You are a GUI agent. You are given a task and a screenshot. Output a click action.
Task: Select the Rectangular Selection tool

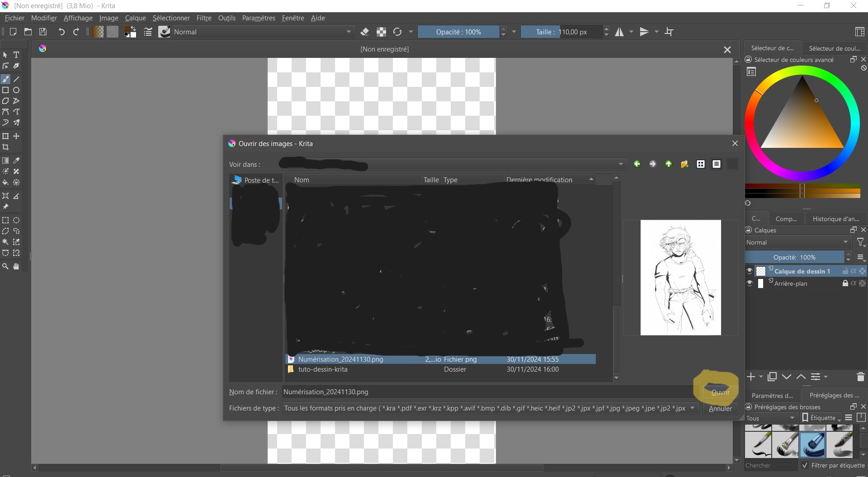coord(5,220)
